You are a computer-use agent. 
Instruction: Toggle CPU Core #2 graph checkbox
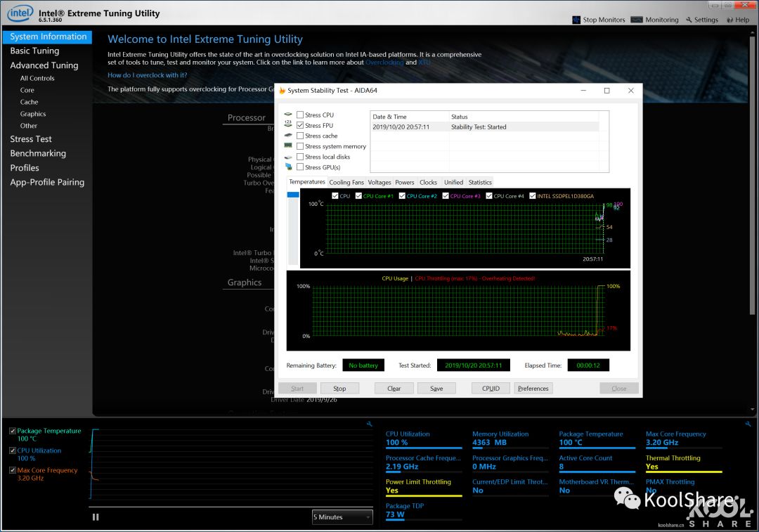(x=402, y=195)
